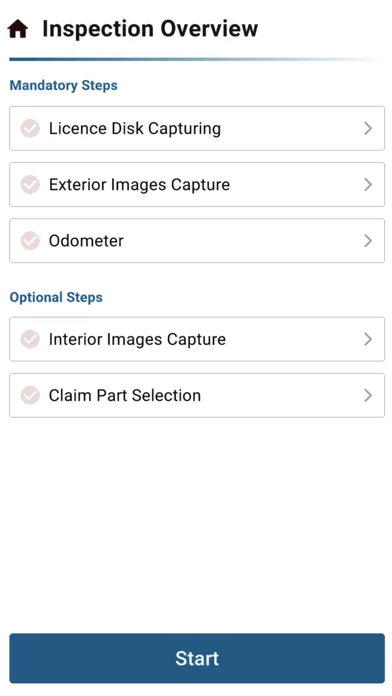Click Claim Part Selection checkmark circle

[30, 395]
